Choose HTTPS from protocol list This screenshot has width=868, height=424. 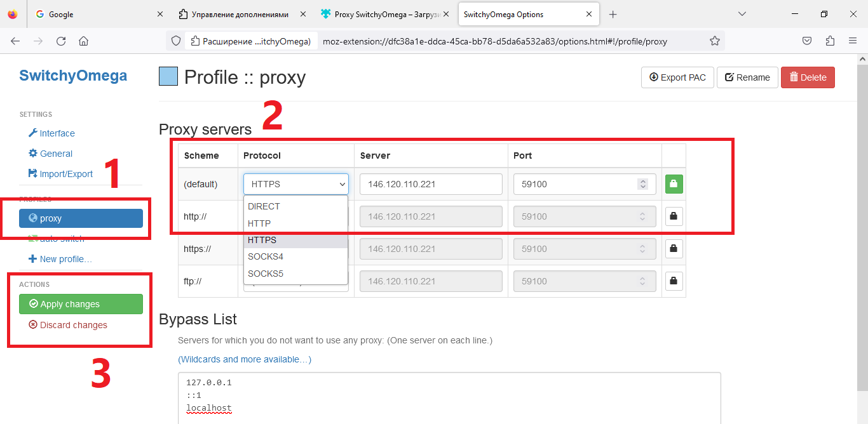pyautogui.click(x=295, y=240)
